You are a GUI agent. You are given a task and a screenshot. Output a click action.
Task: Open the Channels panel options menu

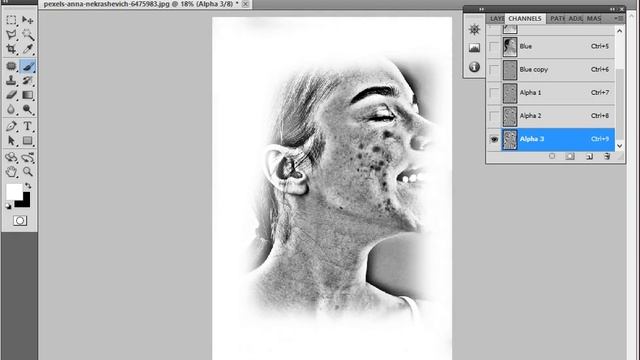point(619,18)
